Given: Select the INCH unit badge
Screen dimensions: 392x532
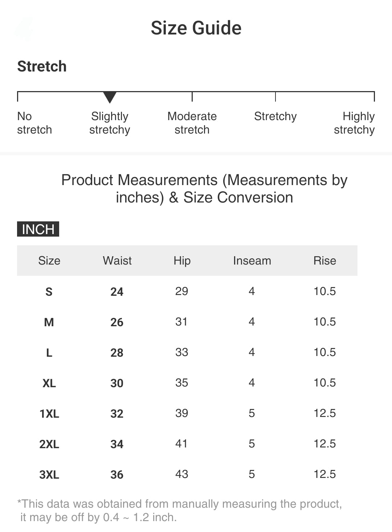Looking at the screenshot, I should (38, 229).
